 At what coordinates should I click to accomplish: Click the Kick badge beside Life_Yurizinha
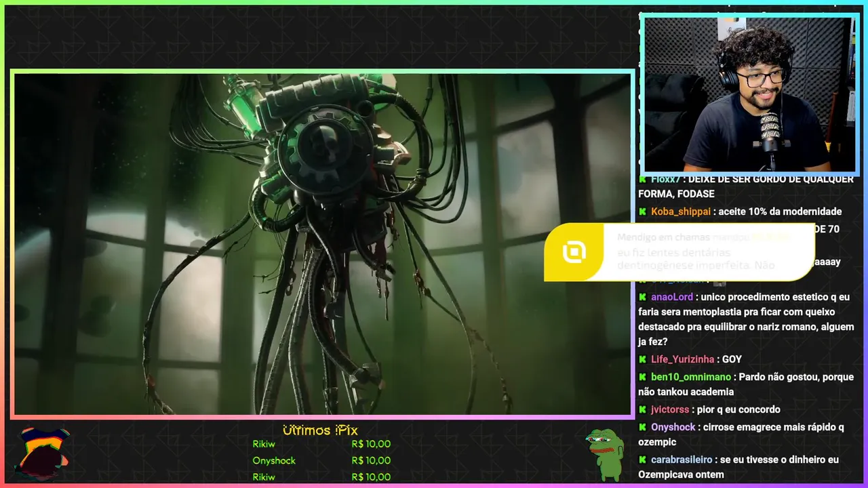point(642,359)
